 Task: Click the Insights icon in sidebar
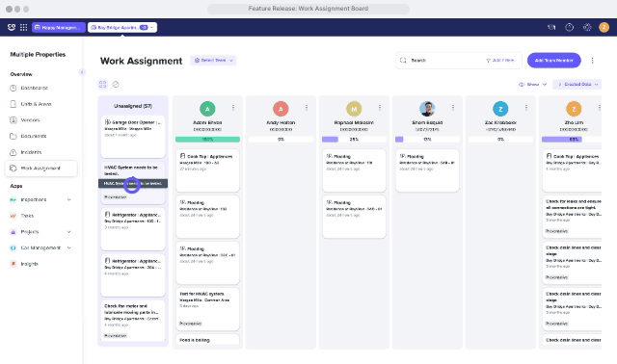[13, 264]
